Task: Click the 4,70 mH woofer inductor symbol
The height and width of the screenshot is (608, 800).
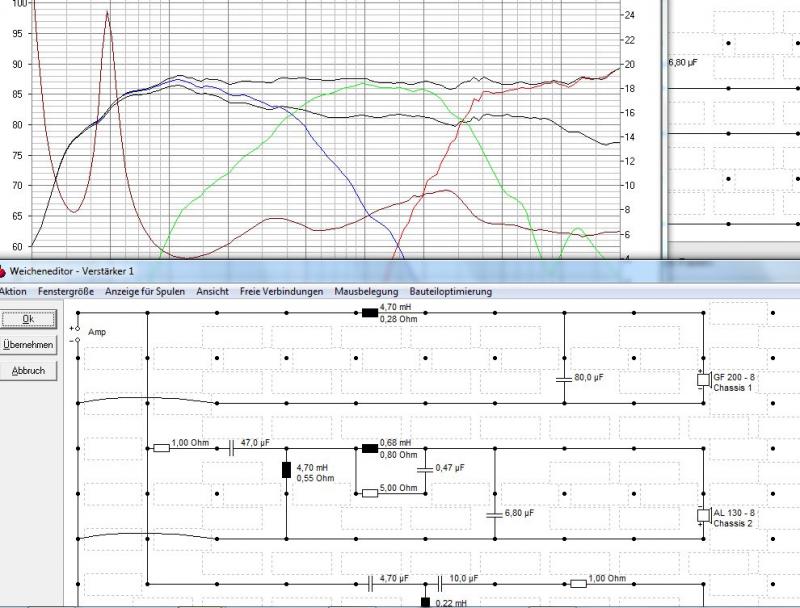Action: click(370, 313)
